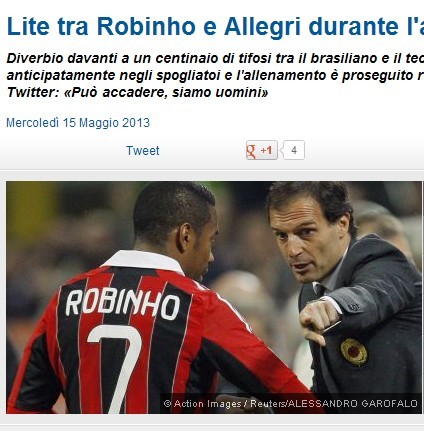Open the Tweet share link

pyautogui.click(x=143, y=151)
